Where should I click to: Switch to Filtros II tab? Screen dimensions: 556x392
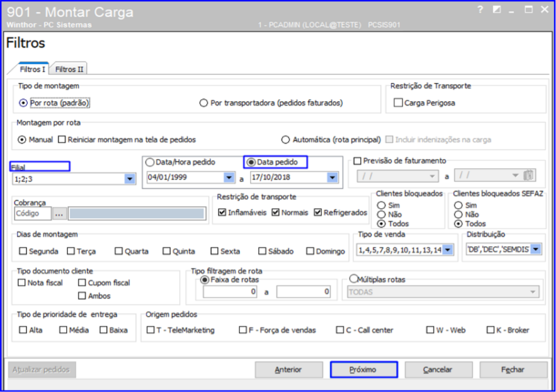69,69
